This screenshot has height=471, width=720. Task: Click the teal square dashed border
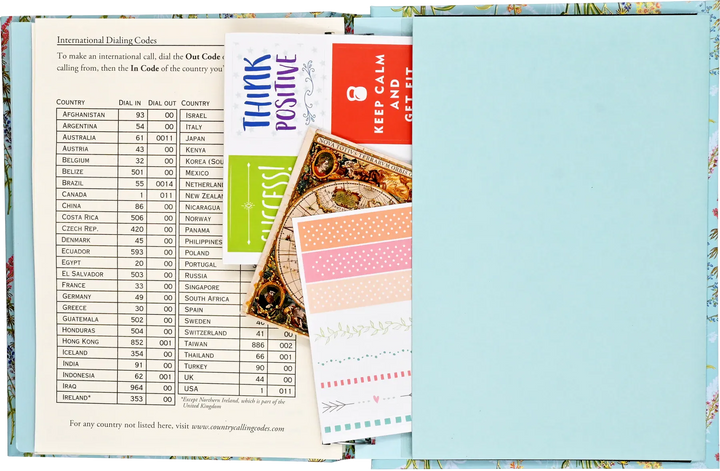367,423
